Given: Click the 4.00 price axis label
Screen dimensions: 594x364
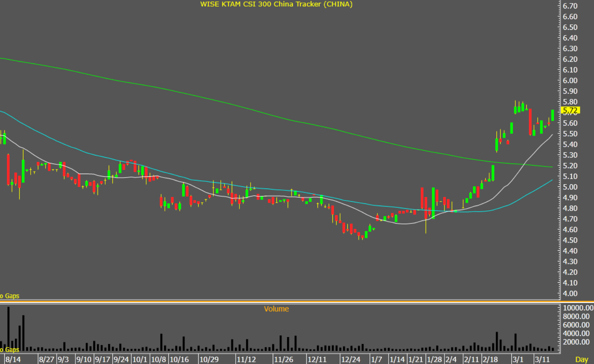Looking at the screenshot, I should click(570, 293).
